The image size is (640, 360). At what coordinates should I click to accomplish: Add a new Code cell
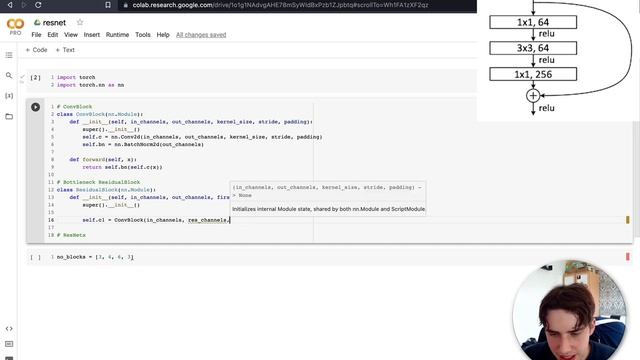(x=36, y=50)
